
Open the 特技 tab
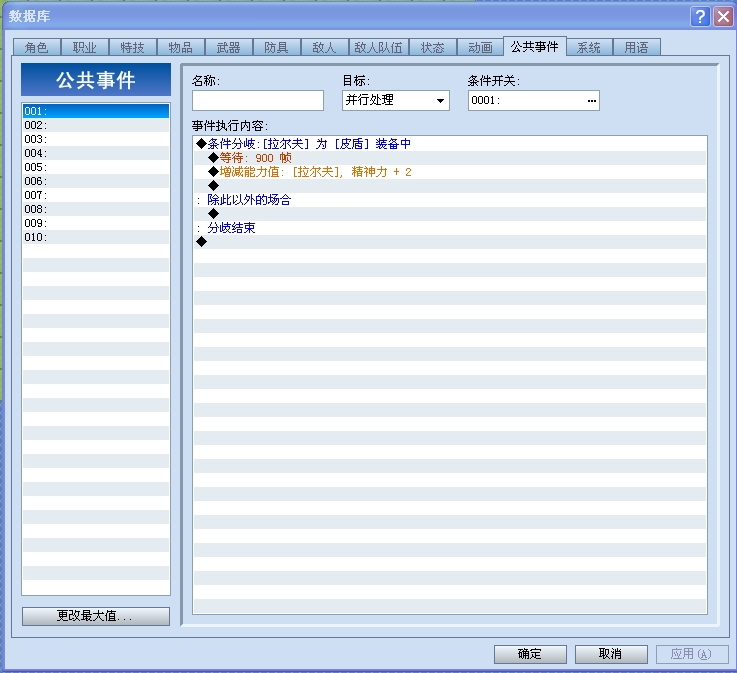point(133,47)
